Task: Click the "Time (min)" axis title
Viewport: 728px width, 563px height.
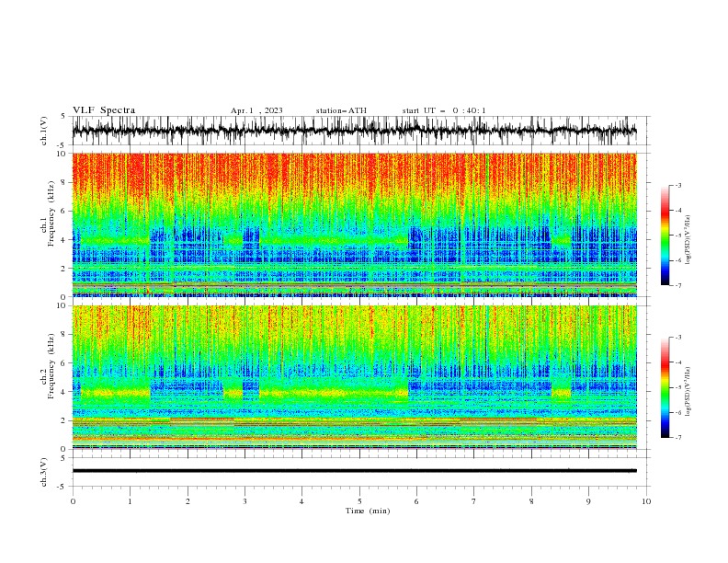Action: (x=368, y=511)
